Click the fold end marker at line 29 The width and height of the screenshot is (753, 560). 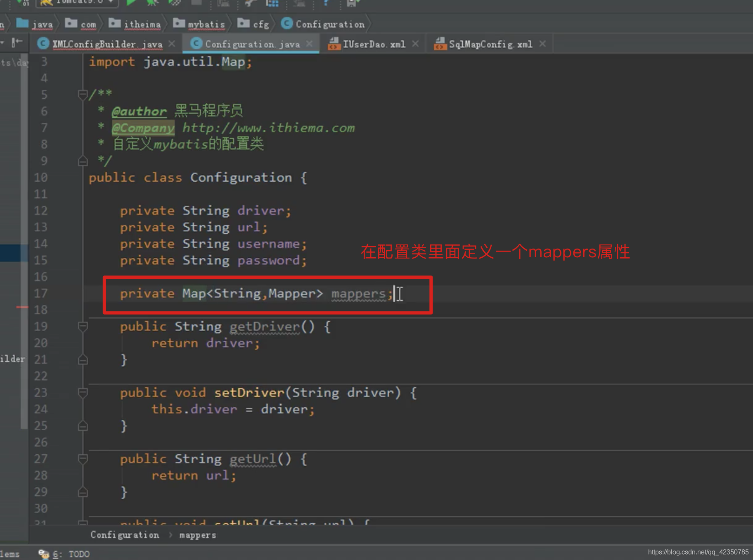[x=83, y=492]
